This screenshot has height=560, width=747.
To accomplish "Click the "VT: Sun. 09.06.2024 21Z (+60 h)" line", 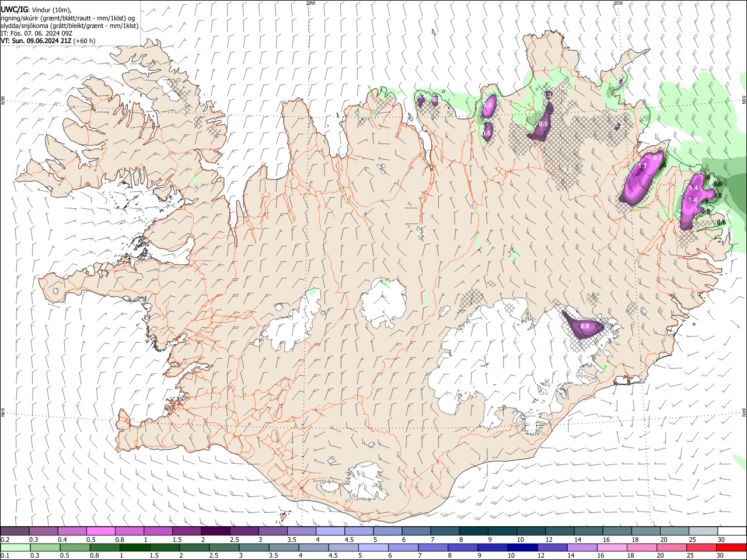I will (48, 41).
